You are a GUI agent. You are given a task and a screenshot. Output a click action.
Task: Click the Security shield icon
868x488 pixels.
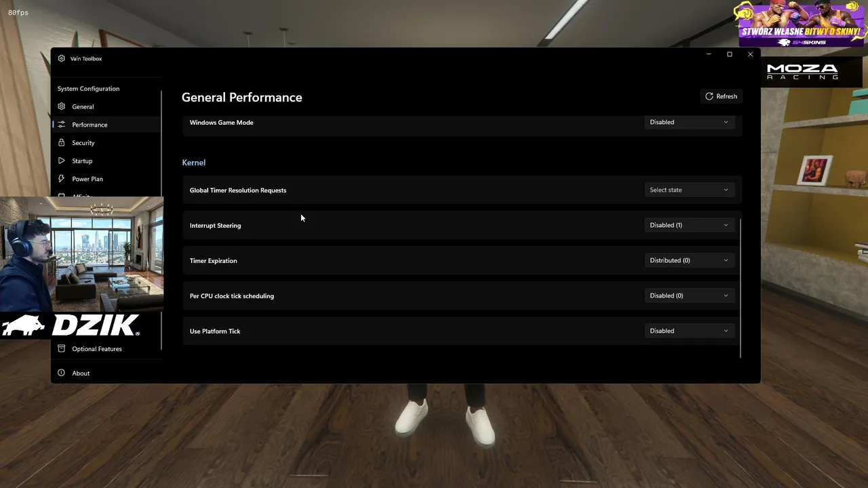[x=62, y=142]
